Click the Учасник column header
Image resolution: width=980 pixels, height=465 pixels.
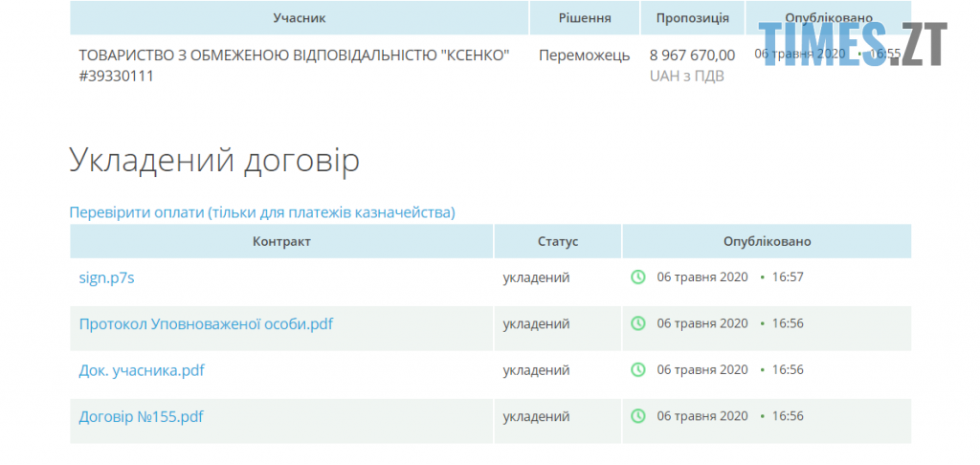tap(300, 18)
